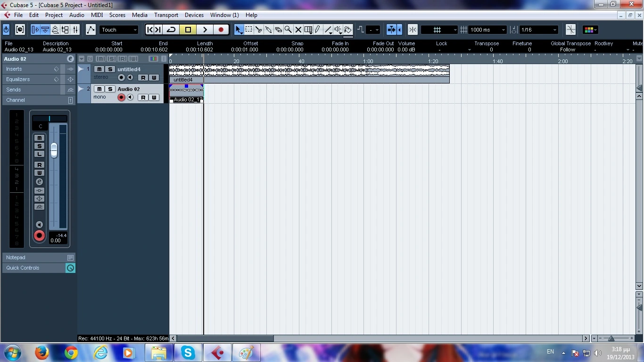Screen dimensions: 644x362
Task: Toggle the Show Inspector button
Action: [x=35, y=30]
